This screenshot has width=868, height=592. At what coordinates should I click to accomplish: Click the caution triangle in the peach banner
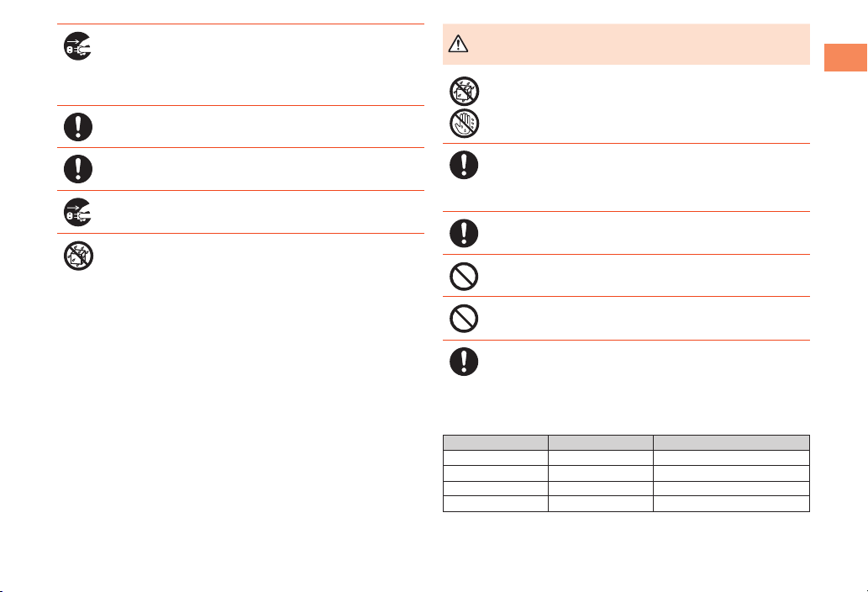pos(458,44)
